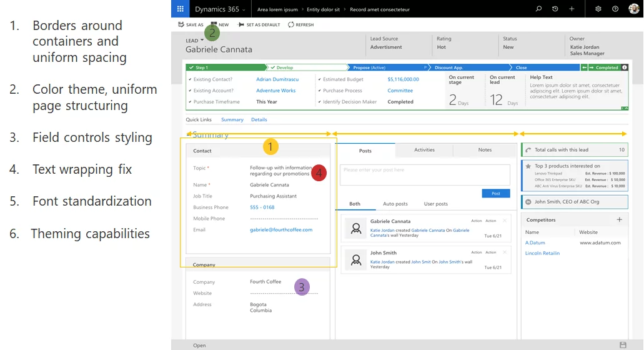Click the $5,116,000.00 budget value
The height and width of the screenshot is (350, 644).
coord(403,79)
